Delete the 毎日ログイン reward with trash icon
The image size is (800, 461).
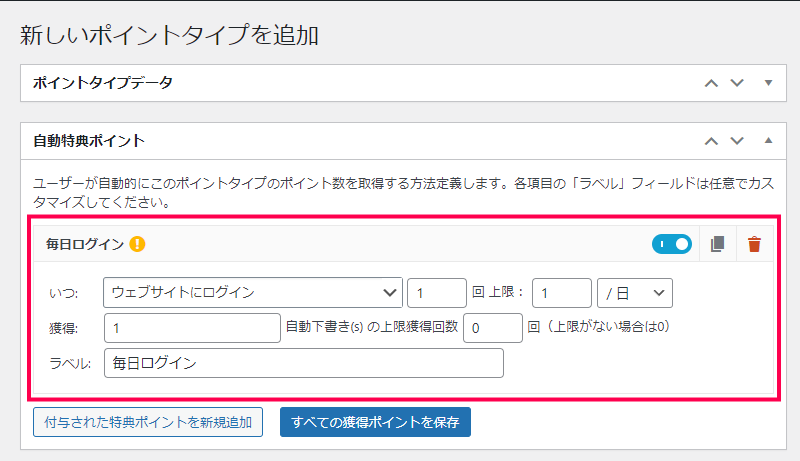(754, 244)
